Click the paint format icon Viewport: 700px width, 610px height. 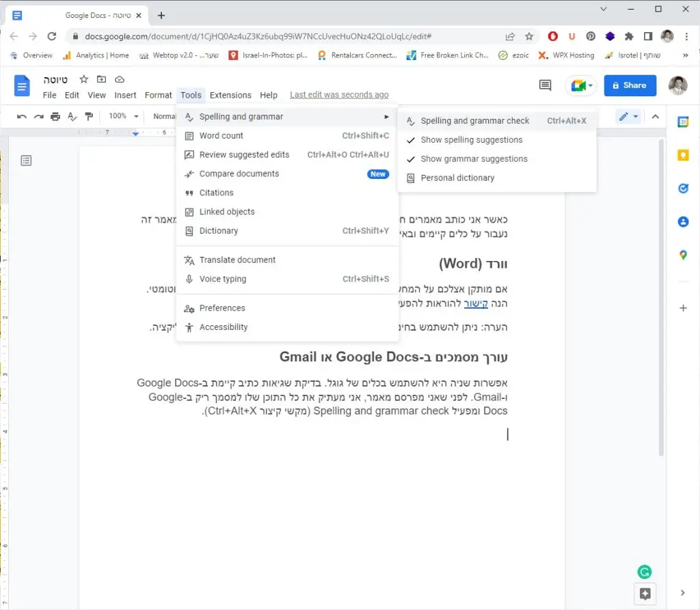coord(89,116)
